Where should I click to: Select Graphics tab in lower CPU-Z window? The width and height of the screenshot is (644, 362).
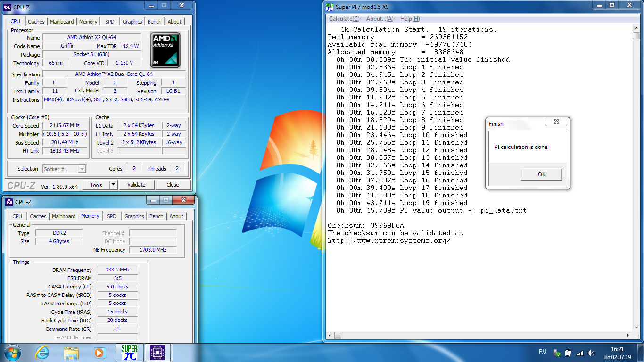pos(134,216)
